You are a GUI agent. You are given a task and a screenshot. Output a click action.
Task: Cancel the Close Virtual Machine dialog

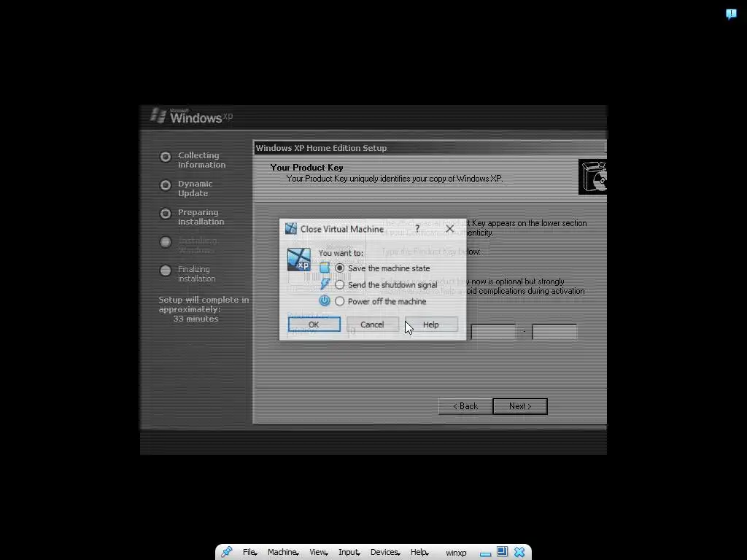372,324
